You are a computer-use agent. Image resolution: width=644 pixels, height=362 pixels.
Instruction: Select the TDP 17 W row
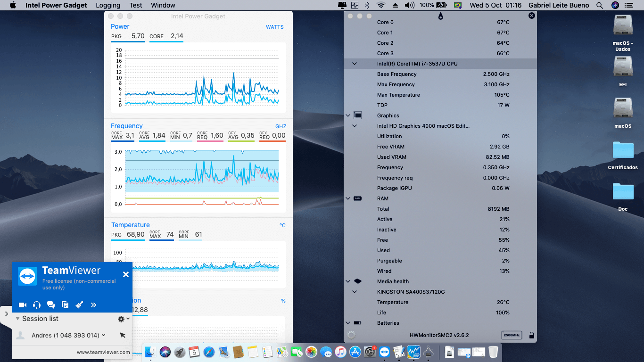(440, 105)
